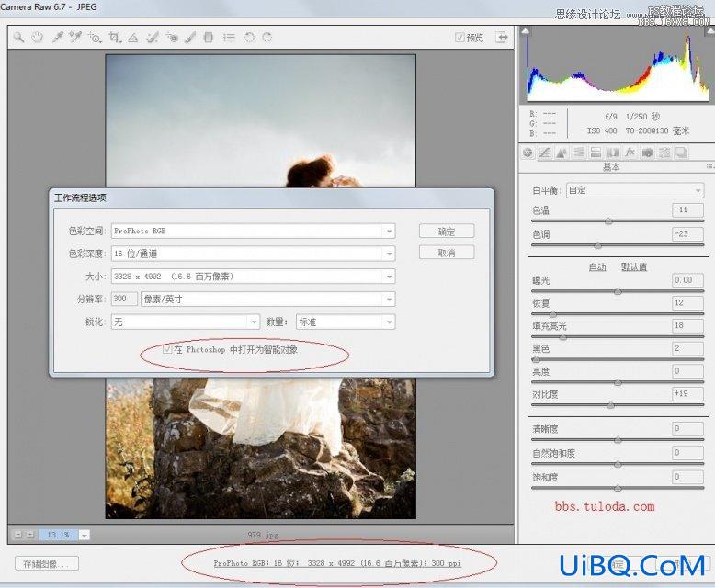Check 在 Photoshop 中打开为智能对象 checkbox

point(167,350)
